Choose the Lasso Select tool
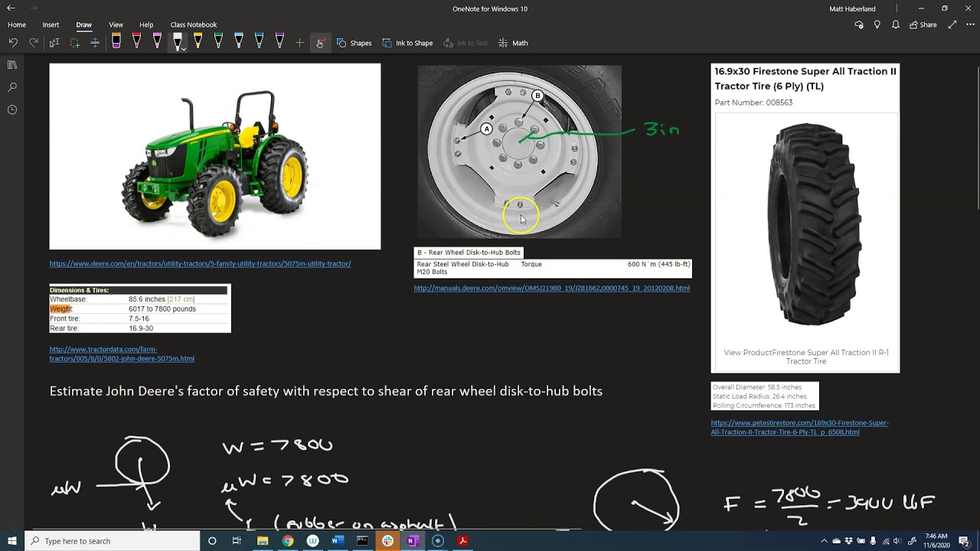Screen dimensions: 980x551 click(x=75, y=43)
